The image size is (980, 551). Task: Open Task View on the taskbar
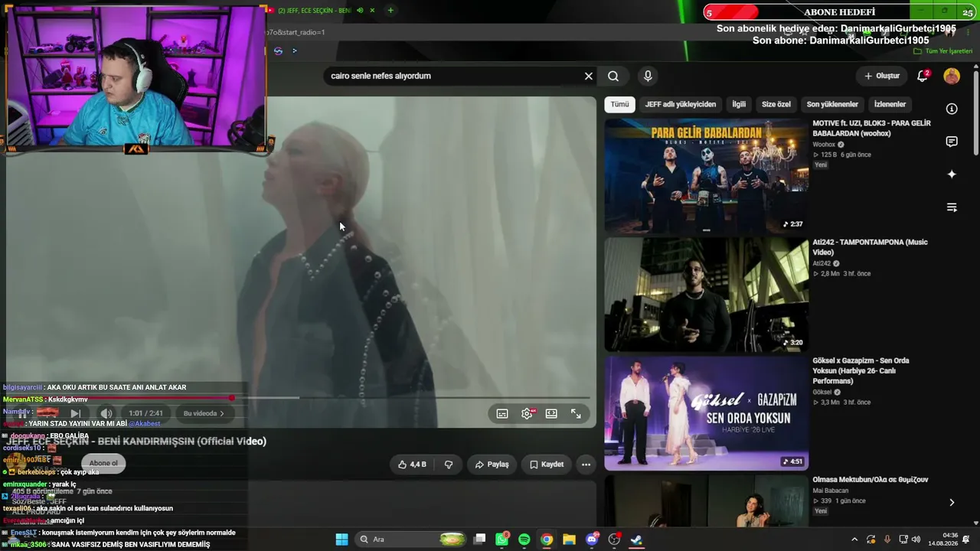(x=479, y=540)
